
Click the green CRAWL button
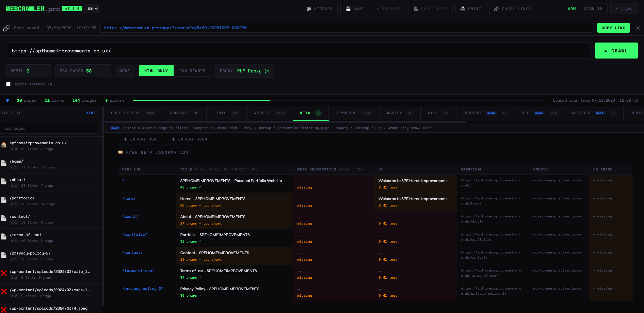[616, 51]
